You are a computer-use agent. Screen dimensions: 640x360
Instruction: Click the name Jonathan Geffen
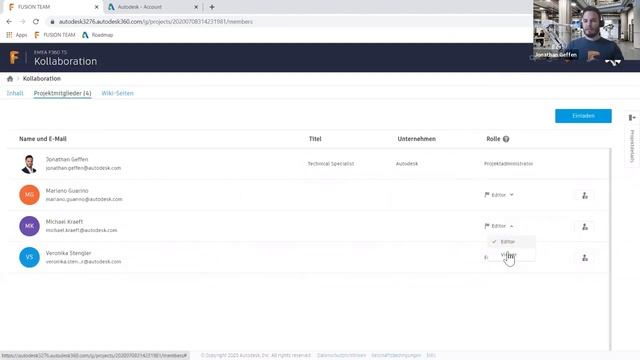click(67, 159)
